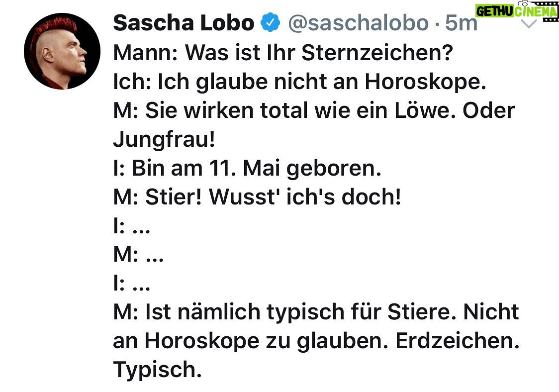The width and height of the screenshot is (559, 392).
Task: Select the 'Sie wirken total wie ein Löwe' line
Action: pyautogui.click(x=300, y=110)
